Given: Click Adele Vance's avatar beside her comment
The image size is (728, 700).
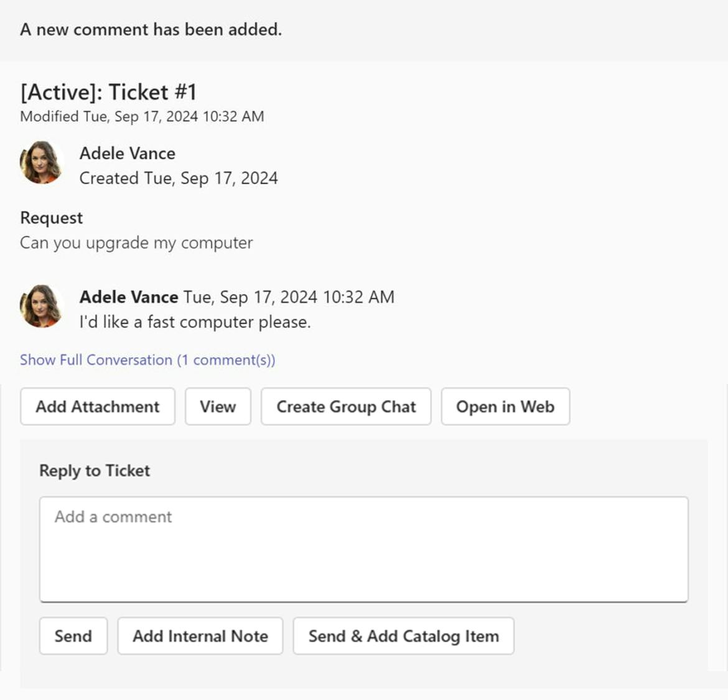Looking at the screenshot, I should pyautogui.click(x=41, y=306).
